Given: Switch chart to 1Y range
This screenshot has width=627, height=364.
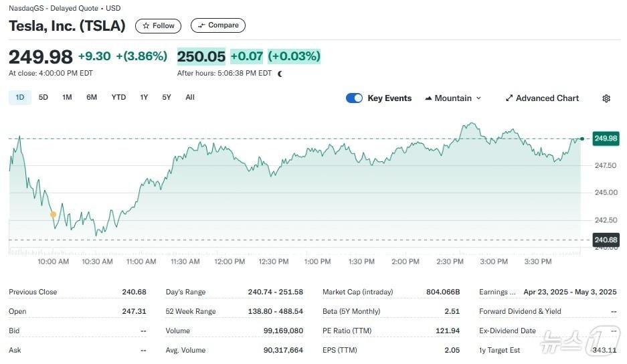Looking at the screenshot, I should (x=144, y=98).
